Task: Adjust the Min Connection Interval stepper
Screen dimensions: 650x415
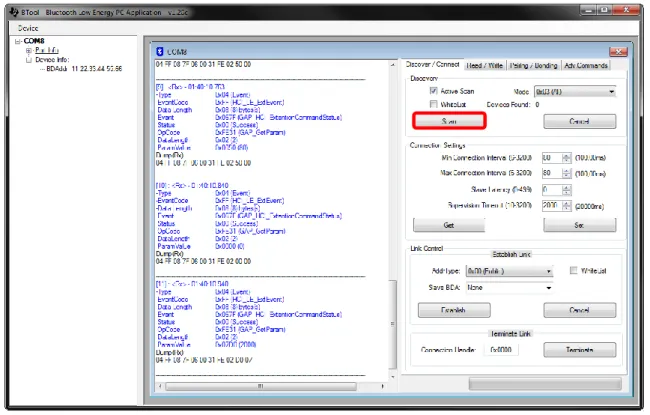Action: pos(567,158)
